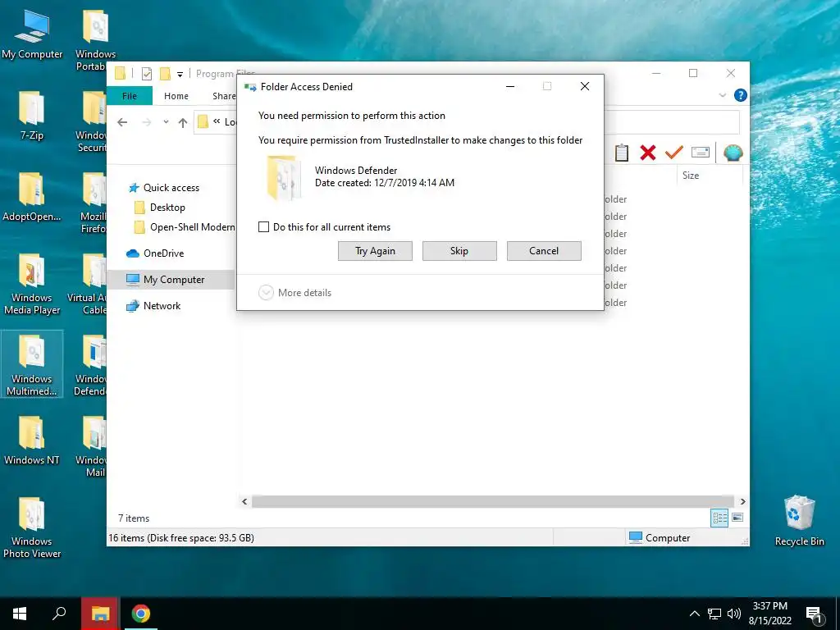The height and width of the screenshot is (630, 840).
Task: Check Do this for all current items
Action: click(263, 226)
